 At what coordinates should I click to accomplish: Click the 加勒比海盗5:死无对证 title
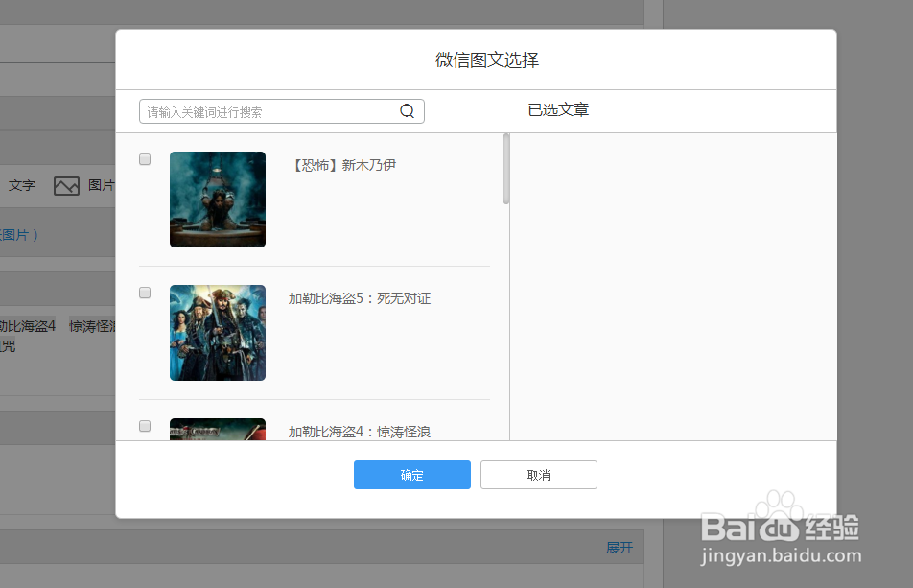tap(360, 298)
